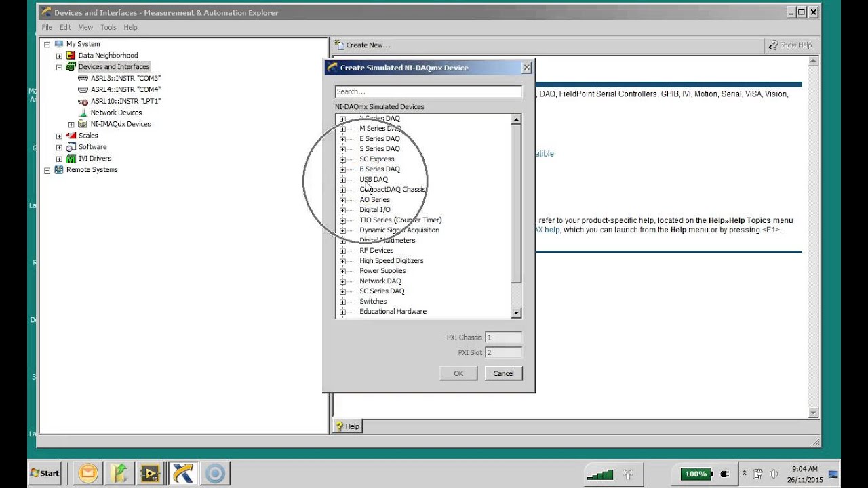The width and height of the screenshot is (868, 488).
Task: Expand the Remote Systems node
Action: click(x=47, y=170)
